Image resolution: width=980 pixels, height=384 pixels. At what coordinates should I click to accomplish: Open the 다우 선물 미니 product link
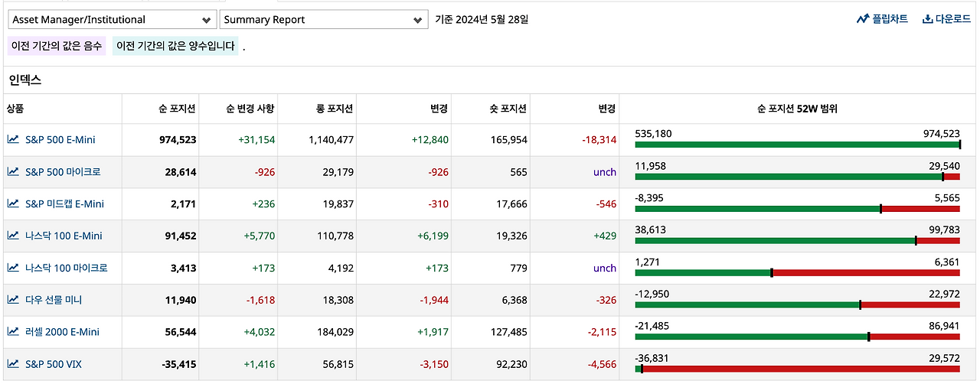click(54, 300)
